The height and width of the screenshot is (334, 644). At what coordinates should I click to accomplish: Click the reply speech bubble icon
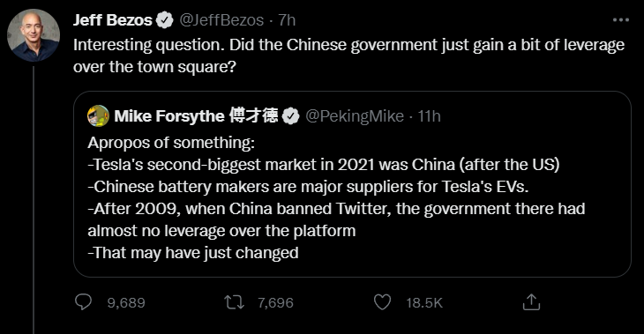tap(84, 302)
